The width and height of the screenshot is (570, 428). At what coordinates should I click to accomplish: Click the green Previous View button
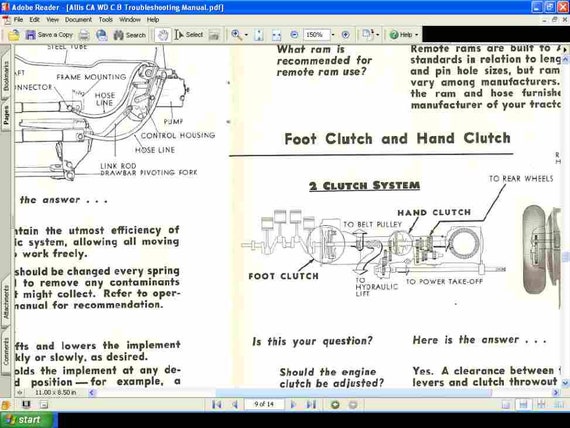tap(335, 404)
